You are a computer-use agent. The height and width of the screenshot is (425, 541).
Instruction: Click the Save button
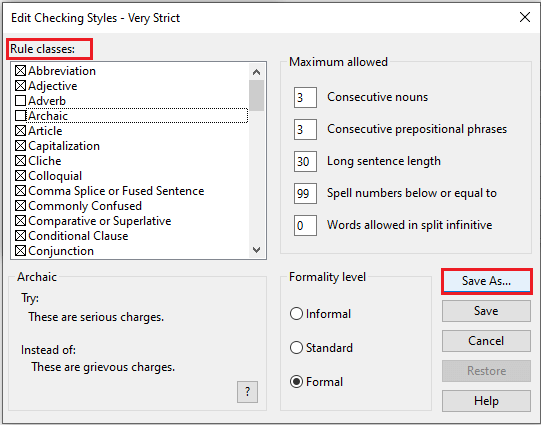[486, 311]
